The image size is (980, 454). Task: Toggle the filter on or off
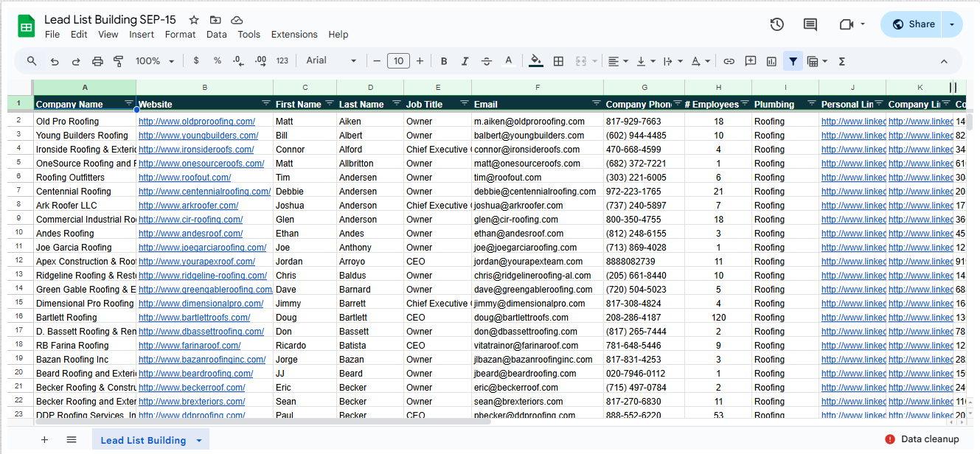click(793, 61)
